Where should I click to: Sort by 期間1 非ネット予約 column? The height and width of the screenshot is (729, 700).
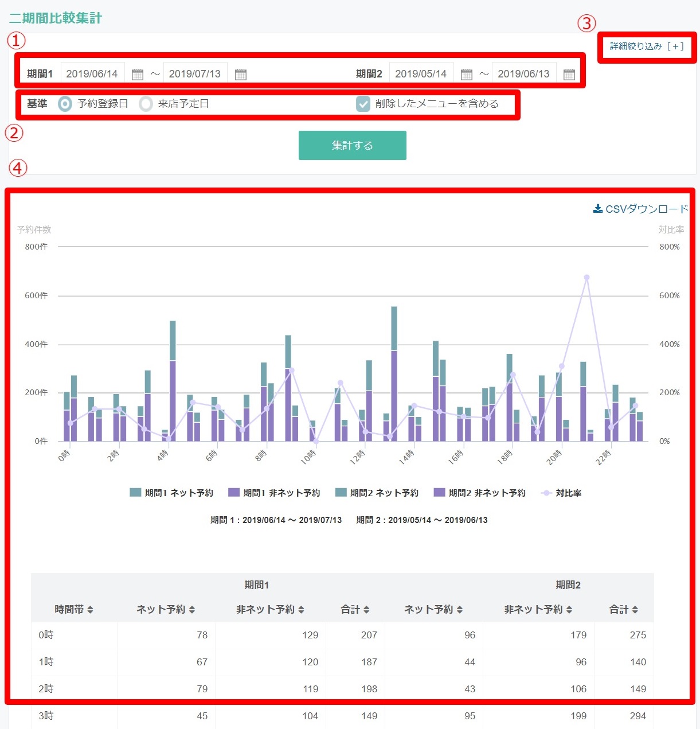pyautogui.click(x=270, y=610)
